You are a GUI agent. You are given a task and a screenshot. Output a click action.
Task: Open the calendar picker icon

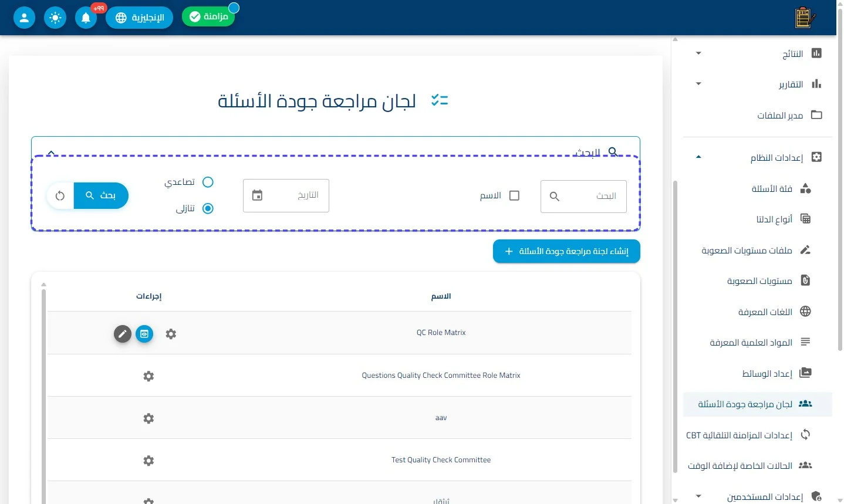pyautogui.click(x=257, y=195)
